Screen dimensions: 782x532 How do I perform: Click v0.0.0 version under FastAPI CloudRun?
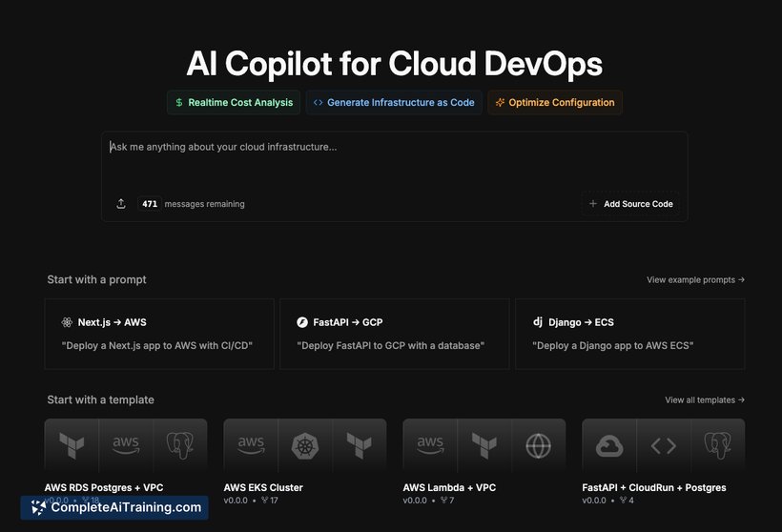(x=594, y=501)
